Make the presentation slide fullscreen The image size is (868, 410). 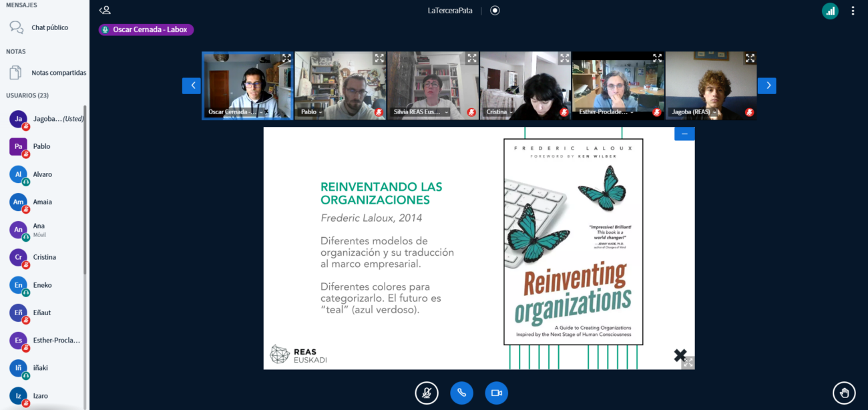[688, 363]
